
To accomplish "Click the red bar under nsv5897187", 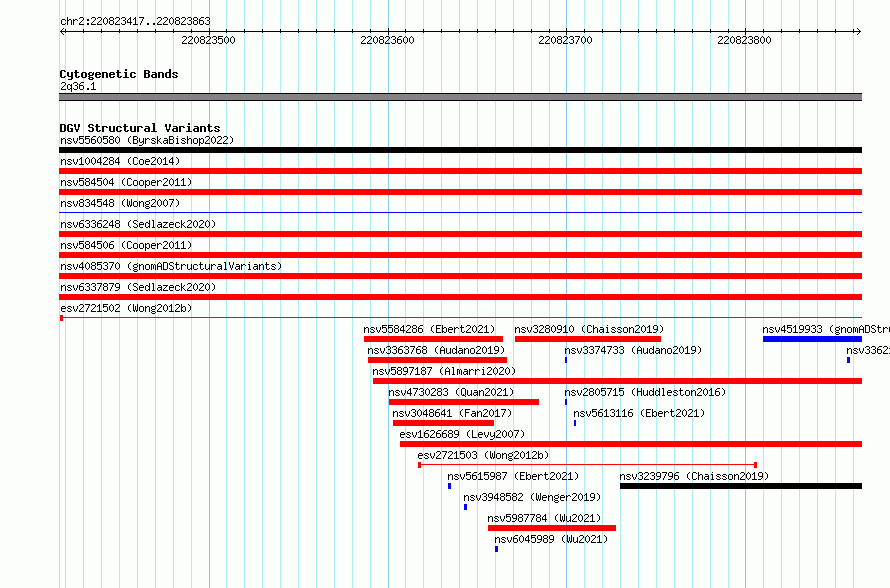I will pyautogui.click(x=618, y=381).
